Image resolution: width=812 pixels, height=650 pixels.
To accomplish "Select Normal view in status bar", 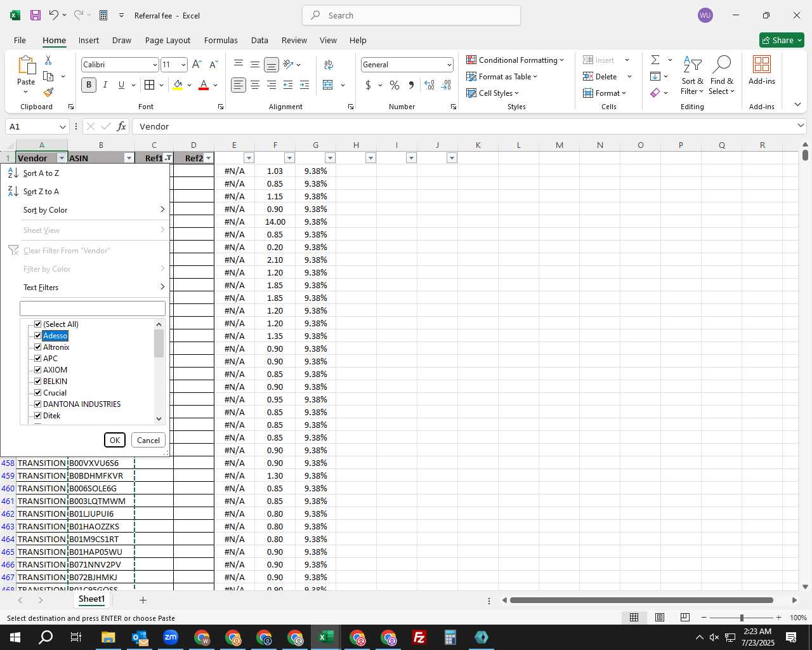I will coord(634,617).
